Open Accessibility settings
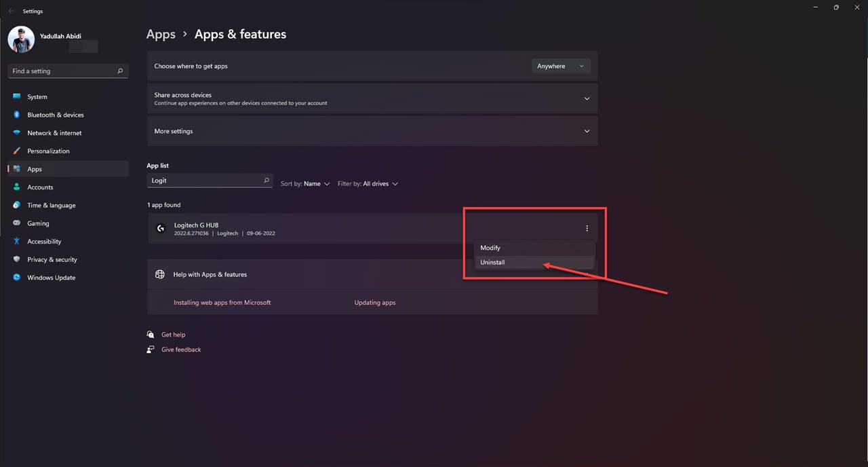Viewport: 868px width, 467px height. 68,242
